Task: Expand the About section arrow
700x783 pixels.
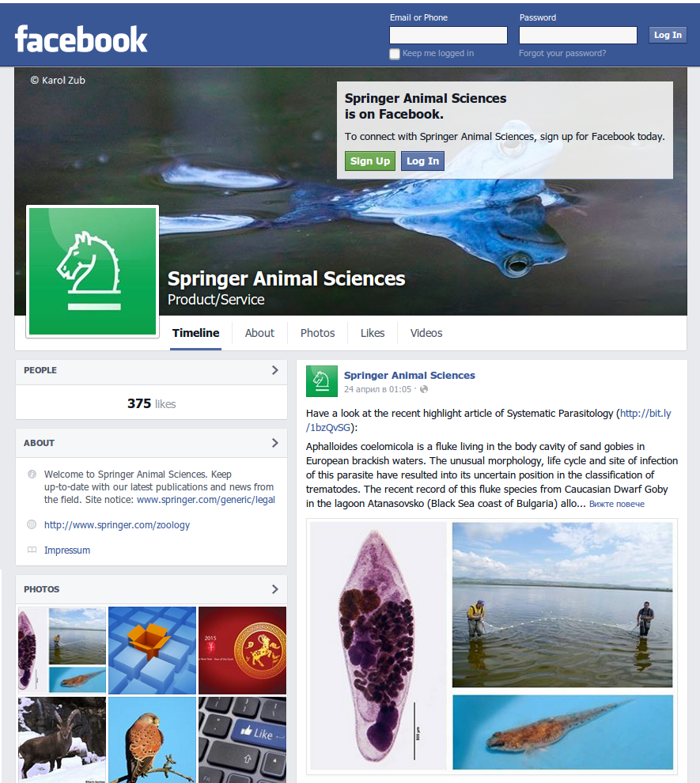Action: pos(275,443)
